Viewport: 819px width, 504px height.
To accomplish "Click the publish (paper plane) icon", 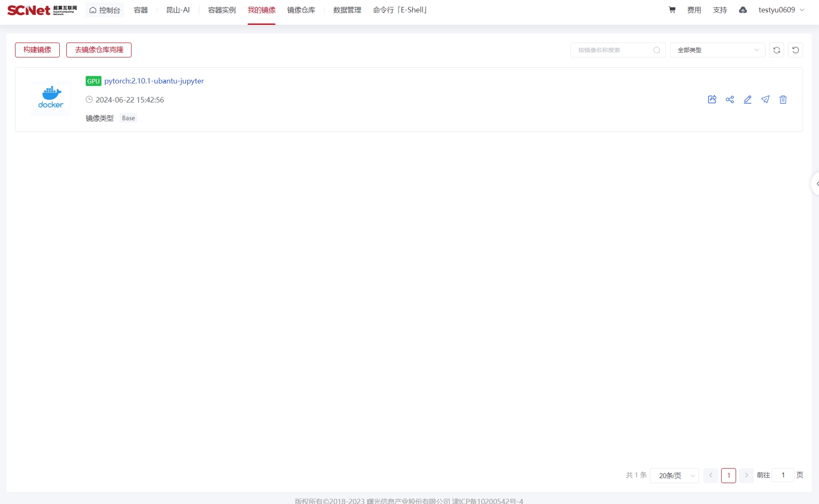I will (765, 100).
